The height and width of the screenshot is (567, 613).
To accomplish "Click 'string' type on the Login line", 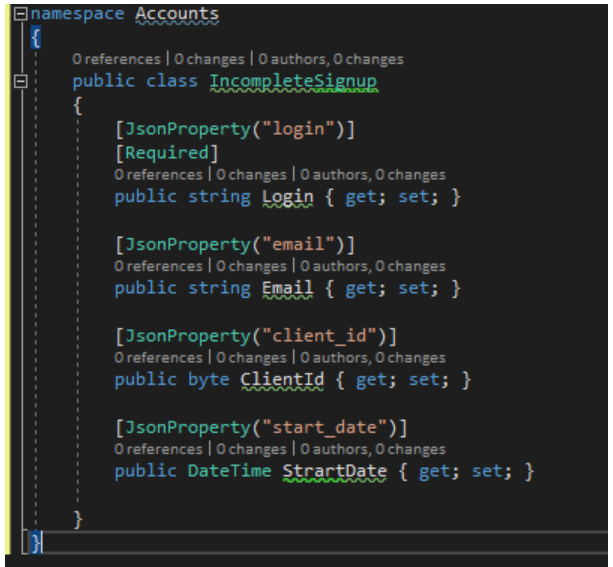I will click(x=219, y=197).
